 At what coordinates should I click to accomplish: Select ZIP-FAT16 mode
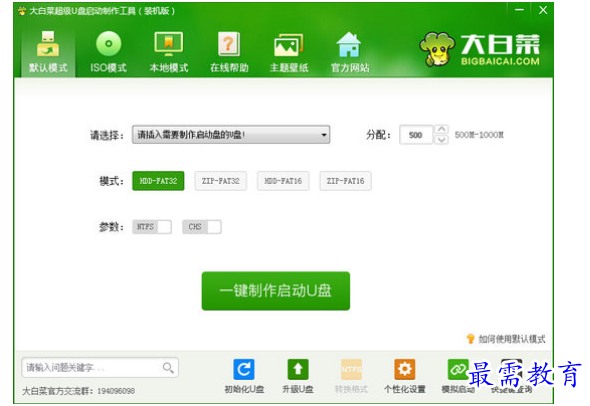[x=345, y=181]
